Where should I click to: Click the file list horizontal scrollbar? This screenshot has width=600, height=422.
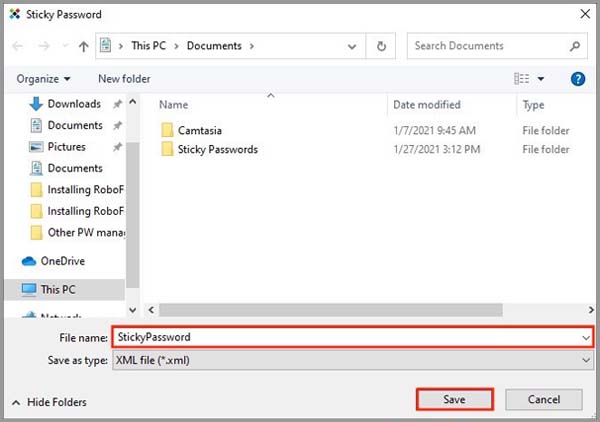[331, 310]
